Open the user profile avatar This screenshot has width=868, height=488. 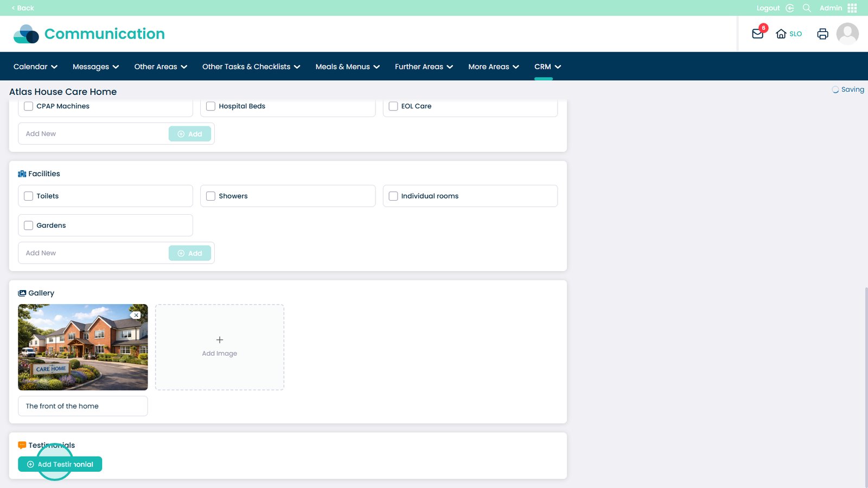click(847, 34)
